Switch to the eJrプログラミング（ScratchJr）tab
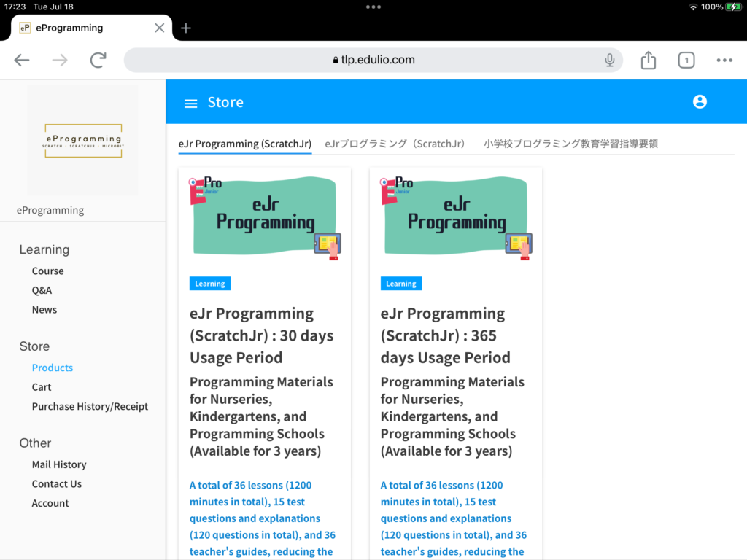The image size is (747, 560). [395, 144]
